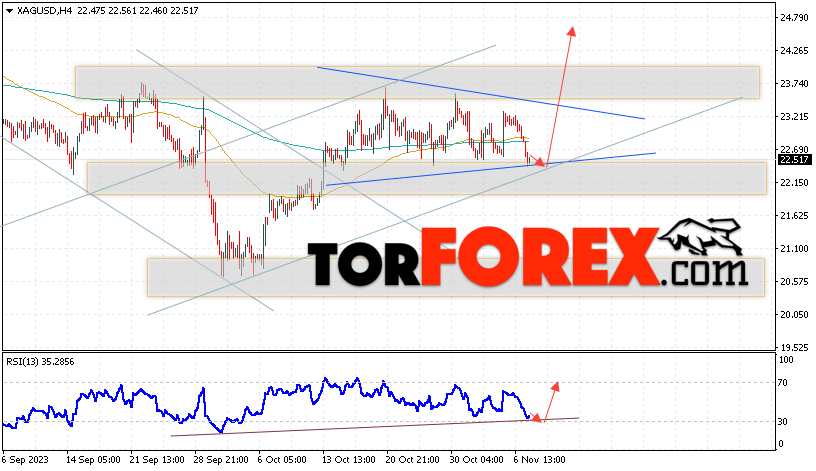Select the OHLC values 22.475 22.561 22.460 22.517
This screenshot has width=816, height=471.
click(138, 10)
